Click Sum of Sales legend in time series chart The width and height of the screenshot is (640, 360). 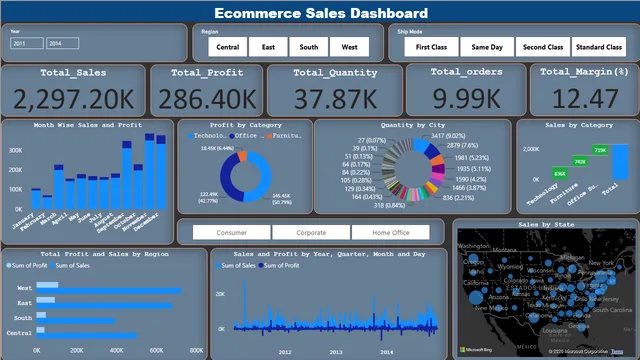pyautogui.click(x=236, y=265)
